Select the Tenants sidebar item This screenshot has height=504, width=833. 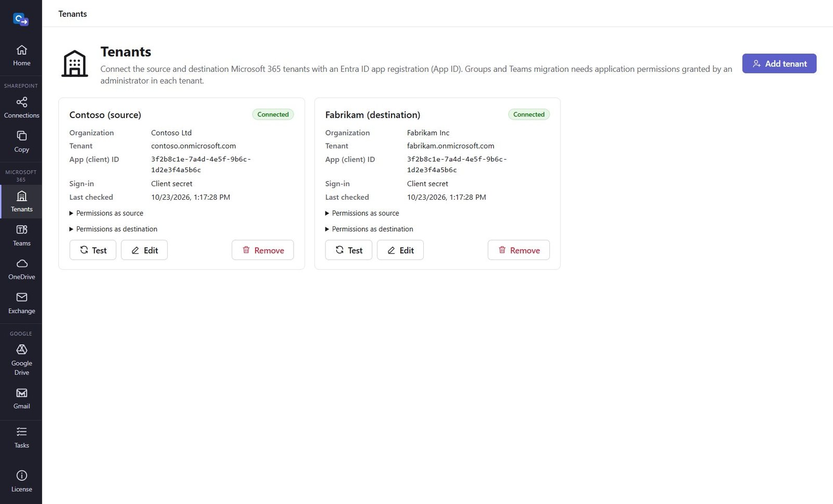(21, 201)
